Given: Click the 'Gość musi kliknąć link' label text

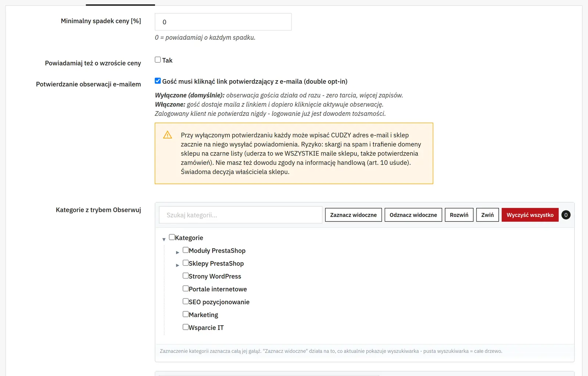Looking at the screenshot, I should point(255,81).
